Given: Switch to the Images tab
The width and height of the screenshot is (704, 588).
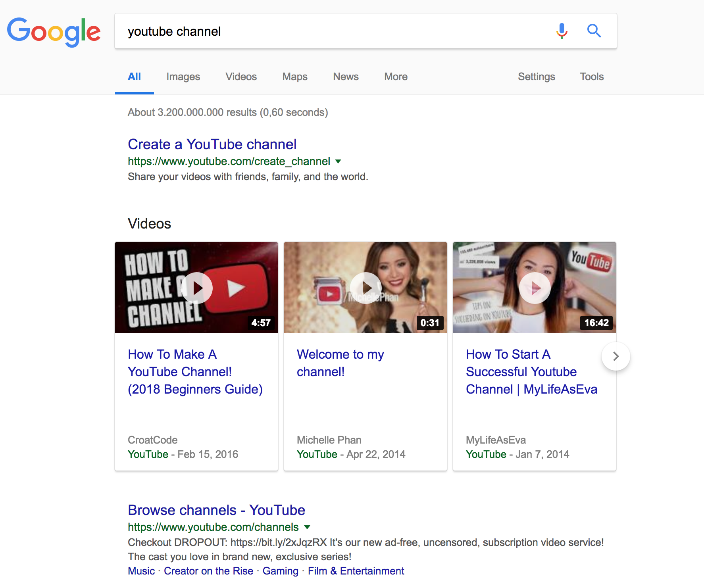Looking at the screenshot, I should (183, 77).
